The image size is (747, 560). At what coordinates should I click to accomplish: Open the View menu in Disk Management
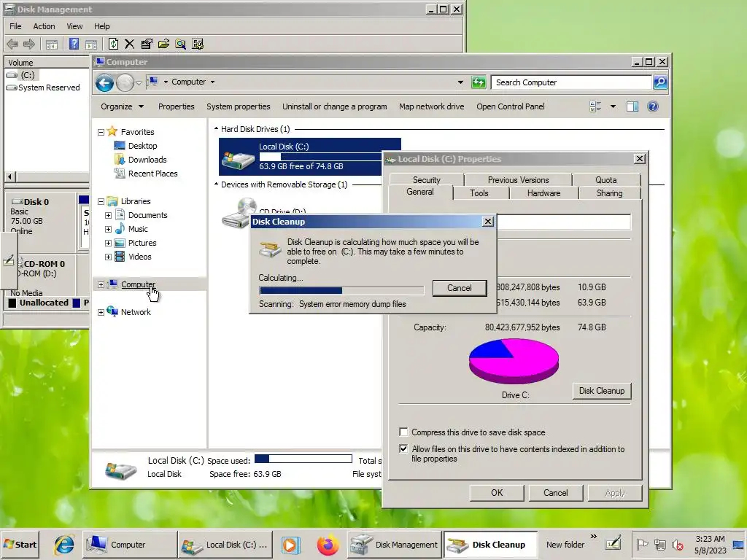74,26
